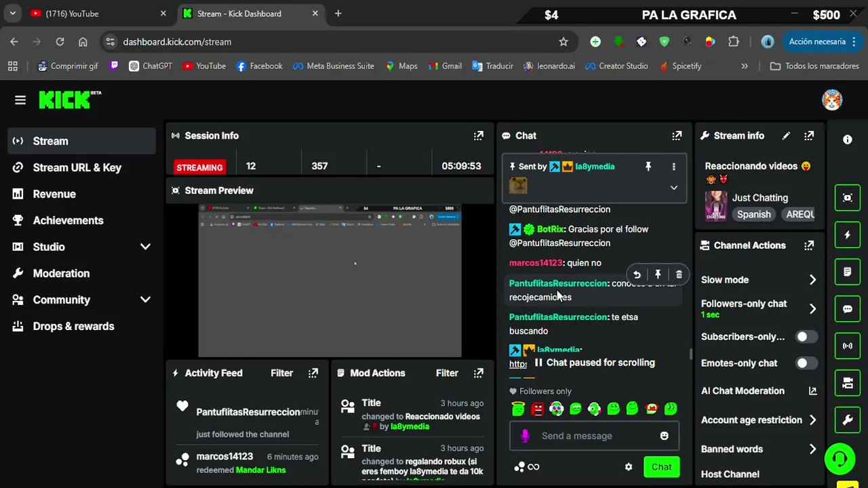This screenshot has height=488, width=868.
Task: Edit stream info with pencil icon
Action: [x=786, y=136]
